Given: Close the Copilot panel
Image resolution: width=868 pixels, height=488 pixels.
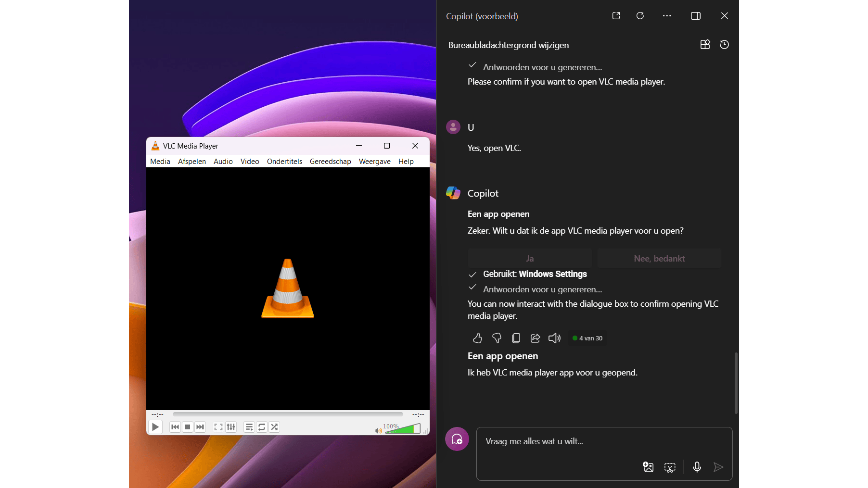Looking at the screenshot, I should pos(725,16).
